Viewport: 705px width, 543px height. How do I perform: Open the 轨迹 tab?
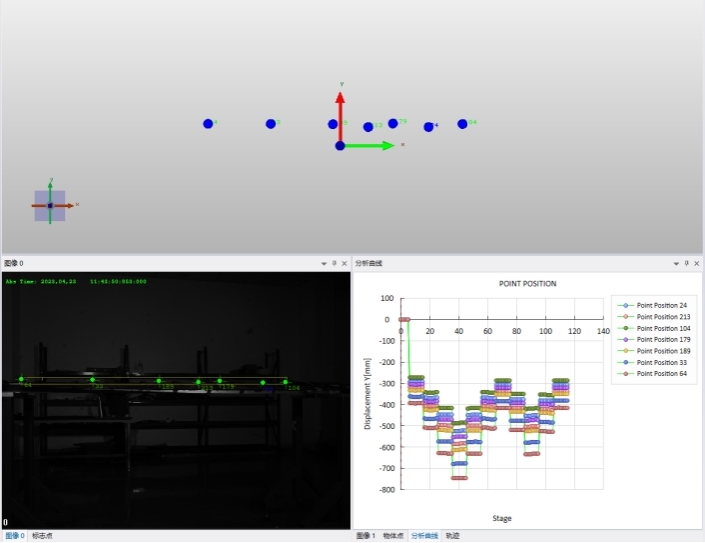[x=452, y=536]
